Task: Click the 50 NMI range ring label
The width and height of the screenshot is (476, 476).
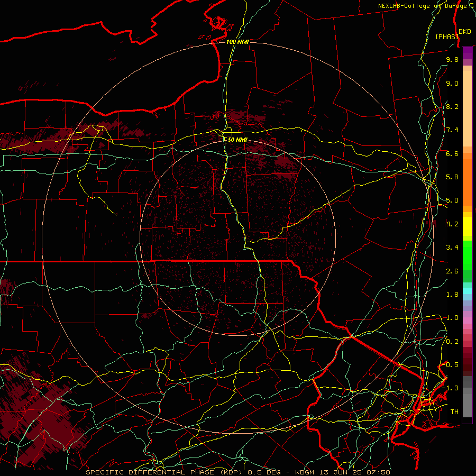Action: pos(237,140)
